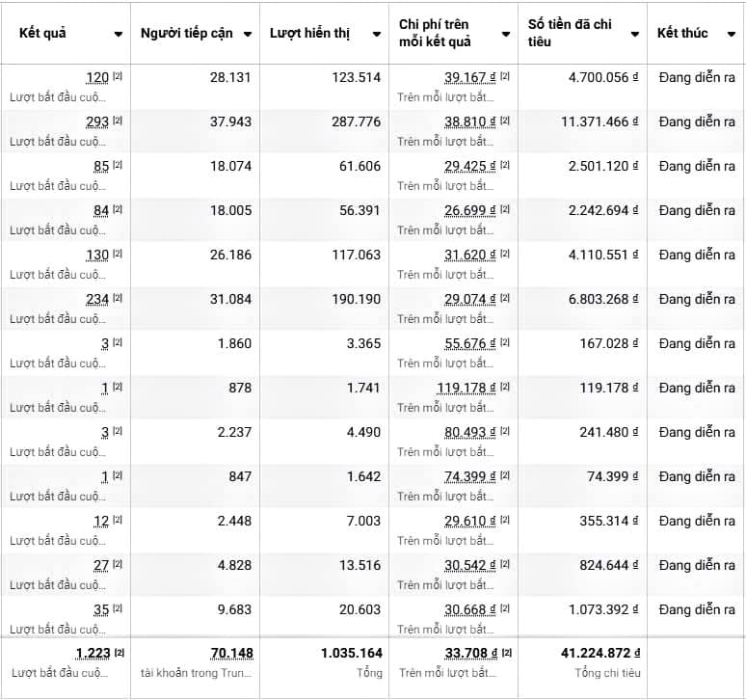Click footnote [2] beside result 234
Screen dimensions: 746x700
[x=118, y=298]
